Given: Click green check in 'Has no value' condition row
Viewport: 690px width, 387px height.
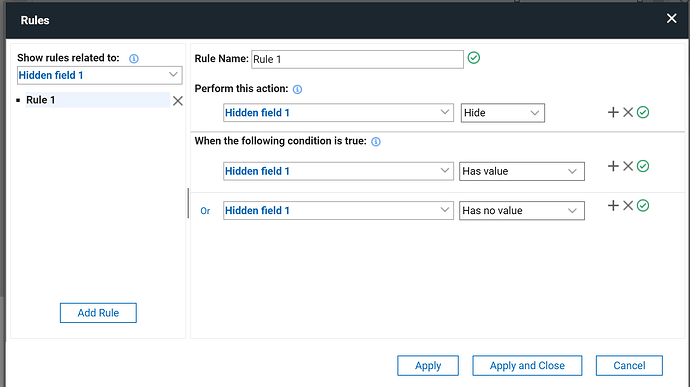Looking at the screenshot, I should pyautogui.click(x=643, y=206).
